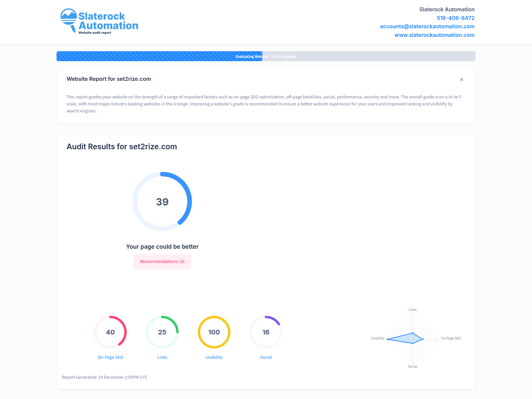Click the report grading description paragraph
The height and width of the screenshot is (399, 532).
point(265,104)
